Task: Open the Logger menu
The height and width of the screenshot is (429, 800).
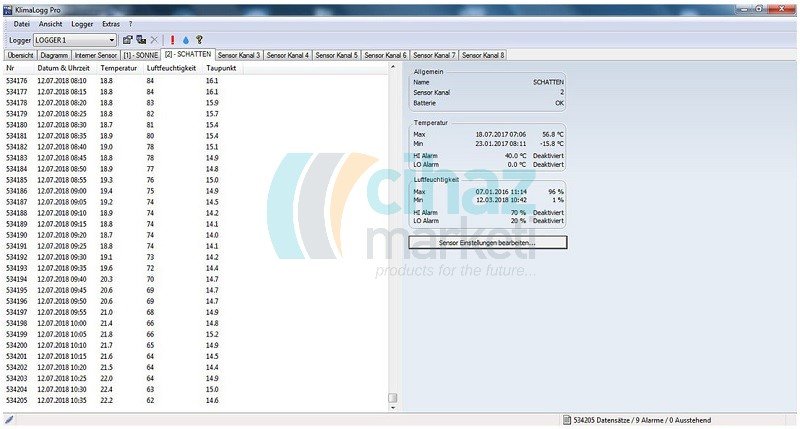Action: click(82, 24)
